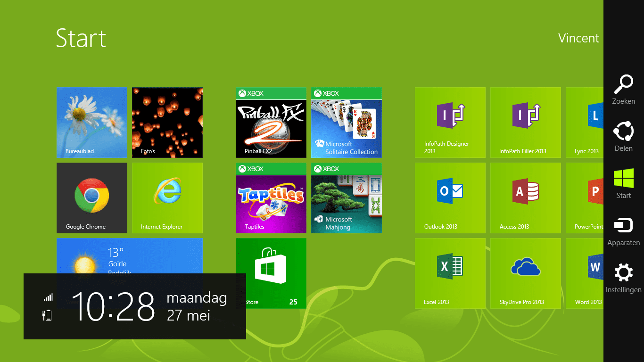The width and height of the screenshot is (644, 362).
Task: Launch the PowerPoint tile
Action: click(x=585, y=198)
